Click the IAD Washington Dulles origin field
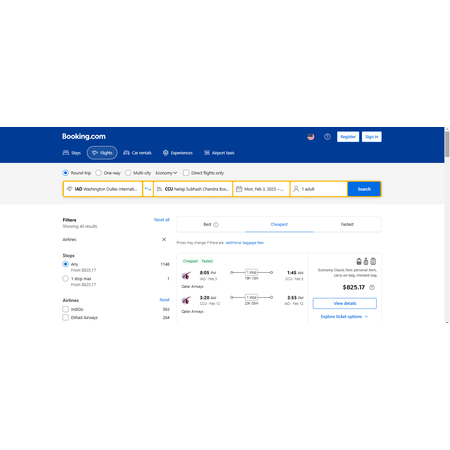 point(103,189)
